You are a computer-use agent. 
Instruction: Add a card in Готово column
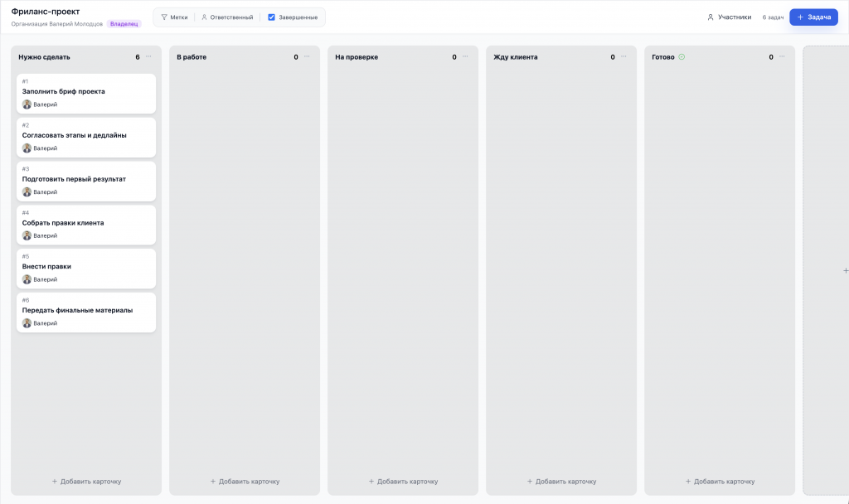(x=720, y=482)
